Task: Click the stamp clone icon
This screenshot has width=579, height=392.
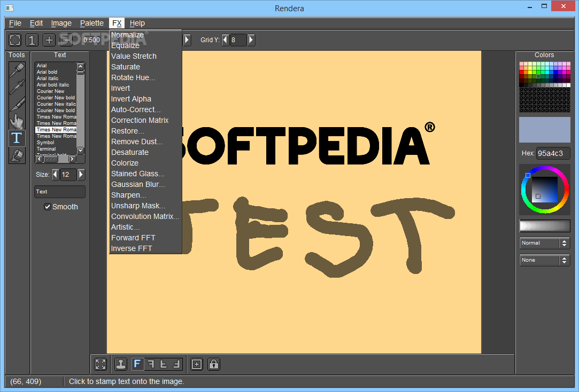Action: pyautogui.click(x=121, y=364)
